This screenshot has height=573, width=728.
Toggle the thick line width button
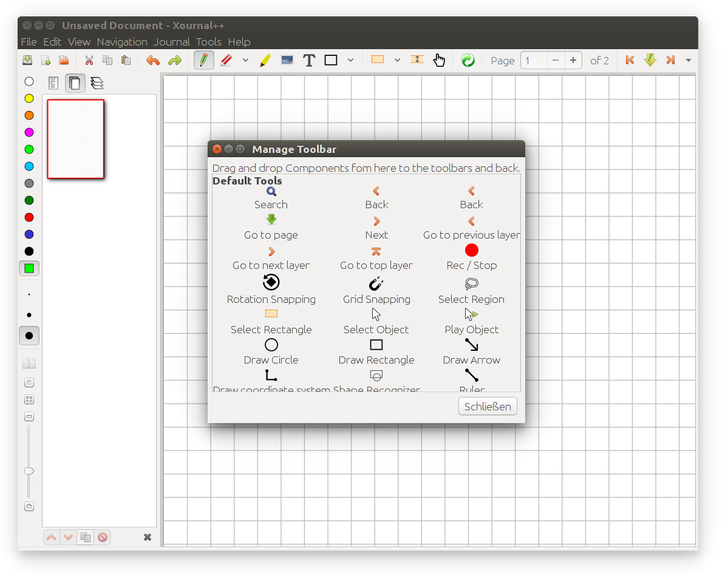[29, 336]
